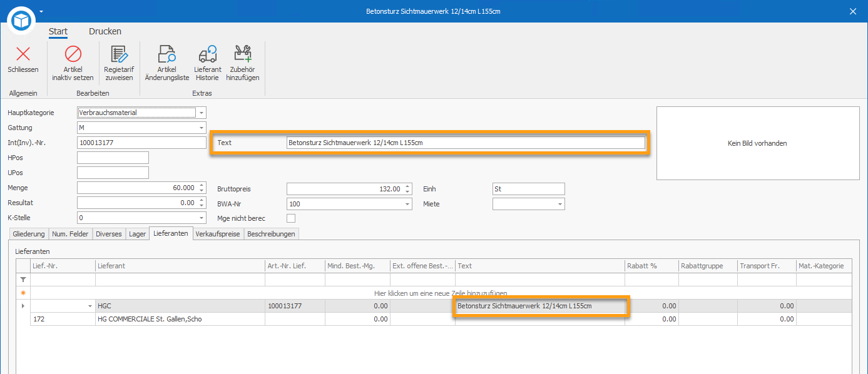Click the Einh field containing St
The image size is (868, 374).
click(529, 189)
